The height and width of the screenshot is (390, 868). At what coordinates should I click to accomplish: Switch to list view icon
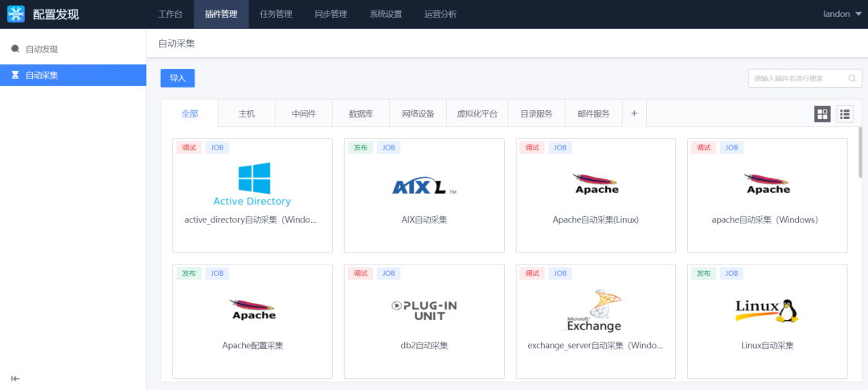(x=845, y=114)
